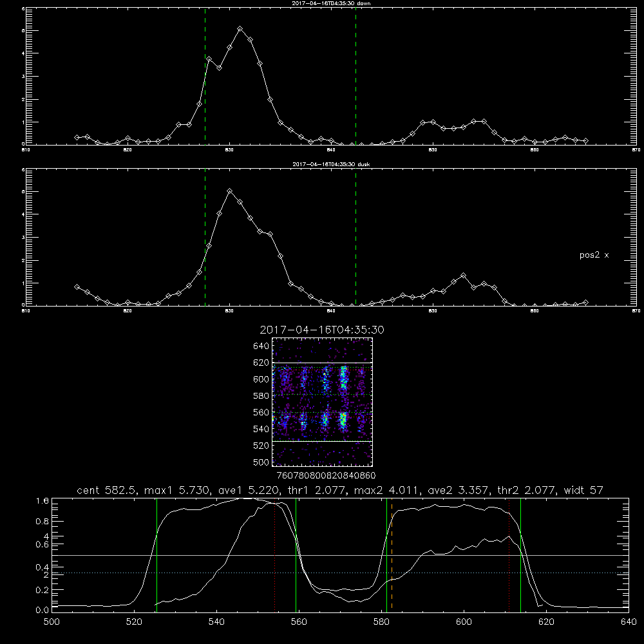The height and width of the screenshot is (644, 644).
Task: Click '0.2' on the bottom plot y-axis
Action: pos(43,590)
